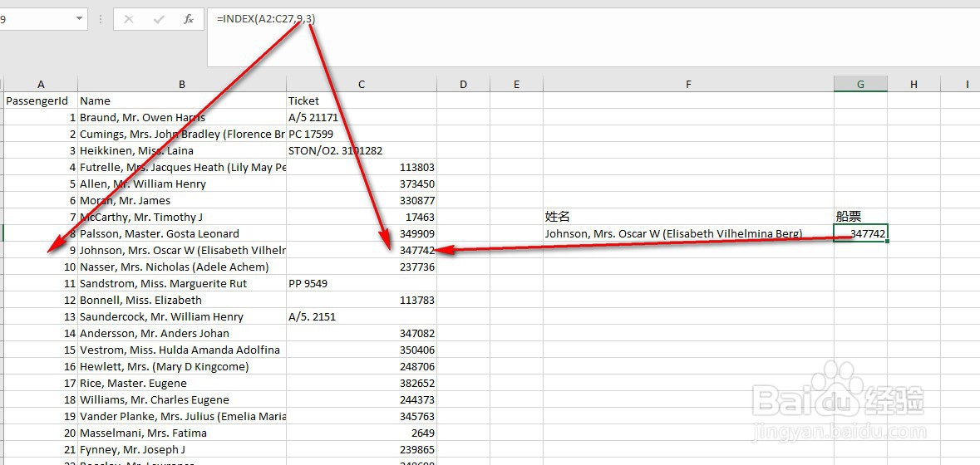Select cell Williams, Mr. Charles Eugene

click(182, 399)
